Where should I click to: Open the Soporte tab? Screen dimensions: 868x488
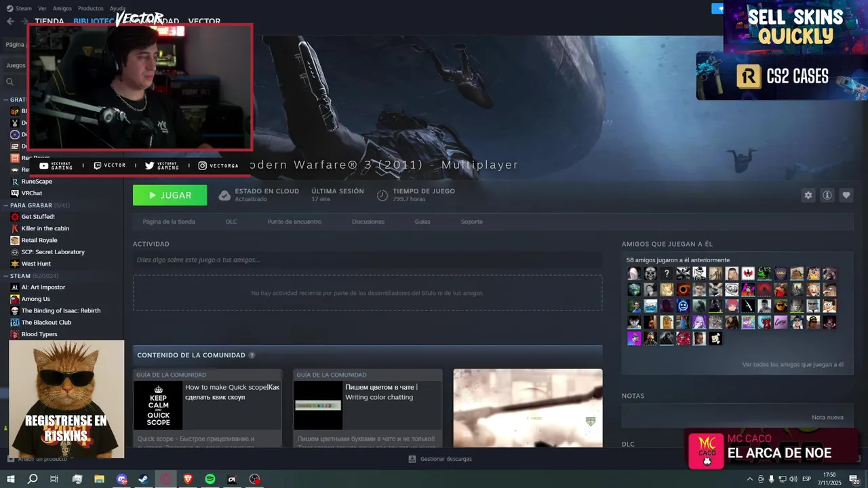click(472, 222)
